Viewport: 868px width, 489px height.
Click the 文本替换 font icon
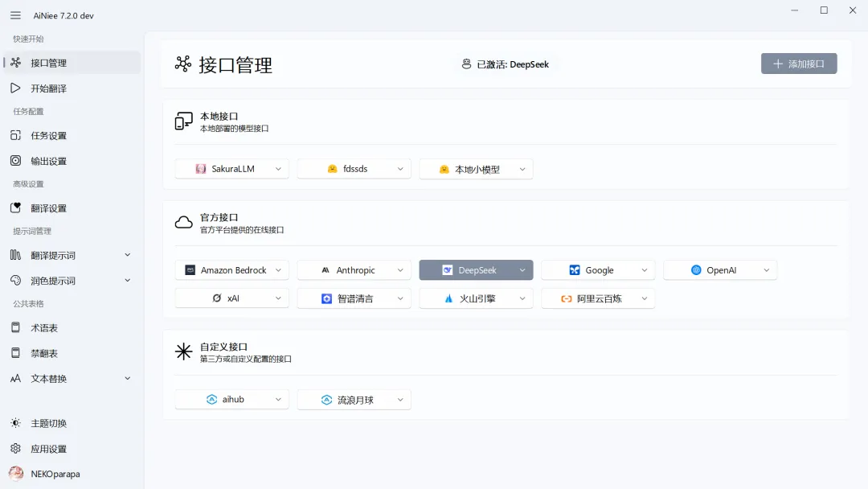[15, 378]
